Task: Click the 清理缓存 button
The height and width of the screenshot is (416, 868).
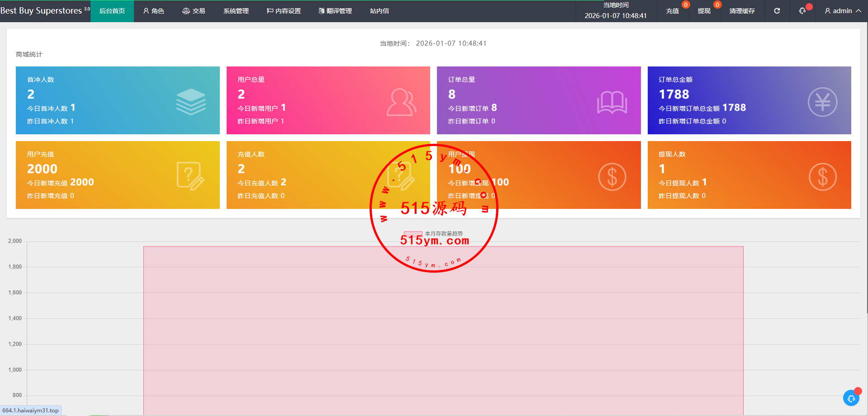Action: (742, 11)
